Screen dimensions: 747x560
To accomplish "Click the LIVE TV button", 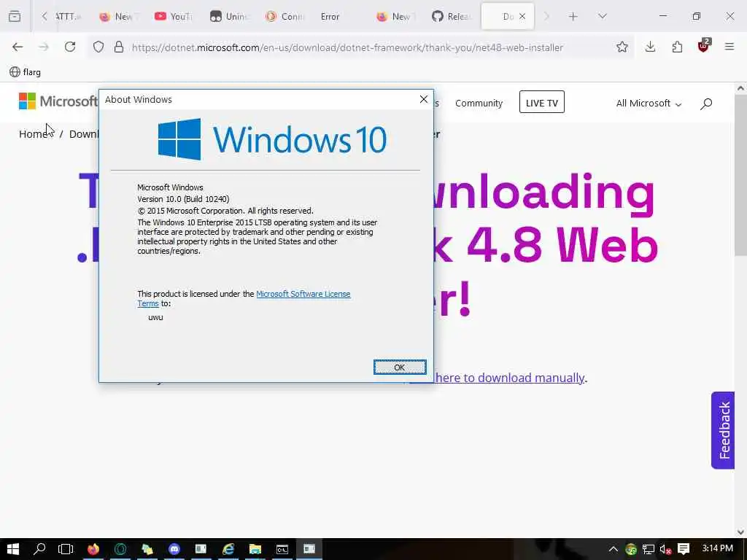I will tap(542, 102).
